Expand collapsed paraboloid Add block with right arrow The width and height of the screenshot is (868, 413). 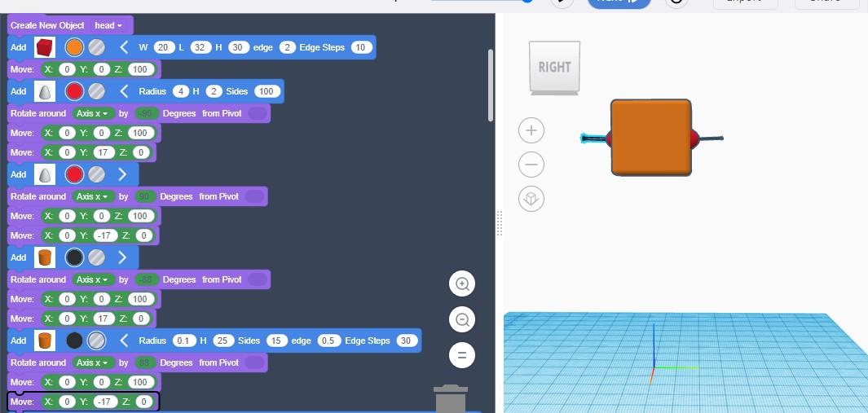tap(123, 174)
